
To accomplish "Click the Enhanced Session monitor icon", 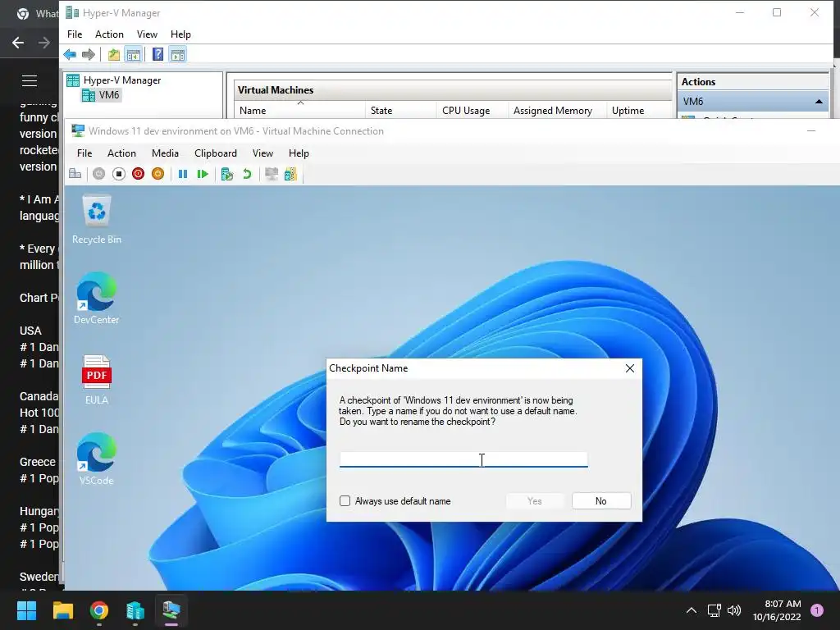I will pos(272,174).
